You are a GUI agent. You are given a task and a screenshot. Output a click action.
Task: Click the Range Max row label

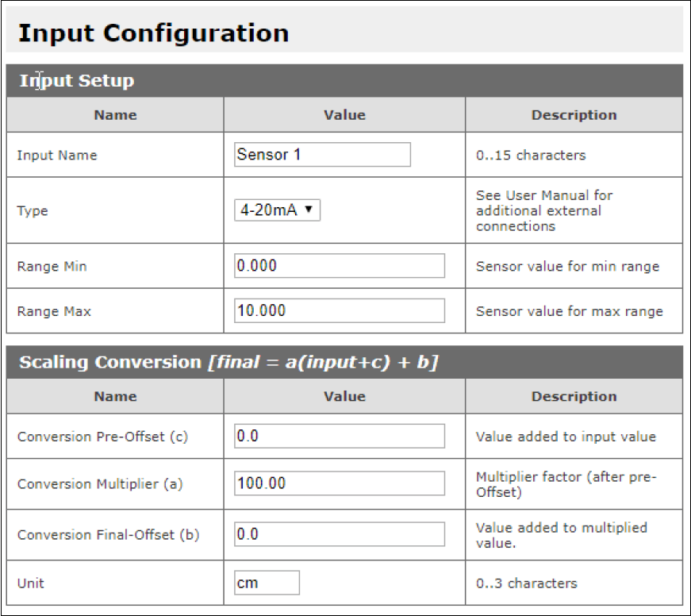54,312
